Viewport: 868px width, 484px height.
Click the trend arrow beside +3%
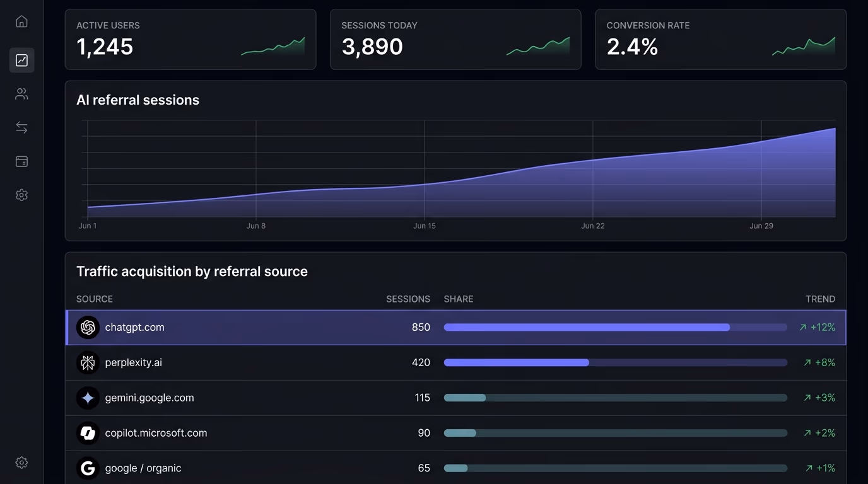[x=807, y=398]
